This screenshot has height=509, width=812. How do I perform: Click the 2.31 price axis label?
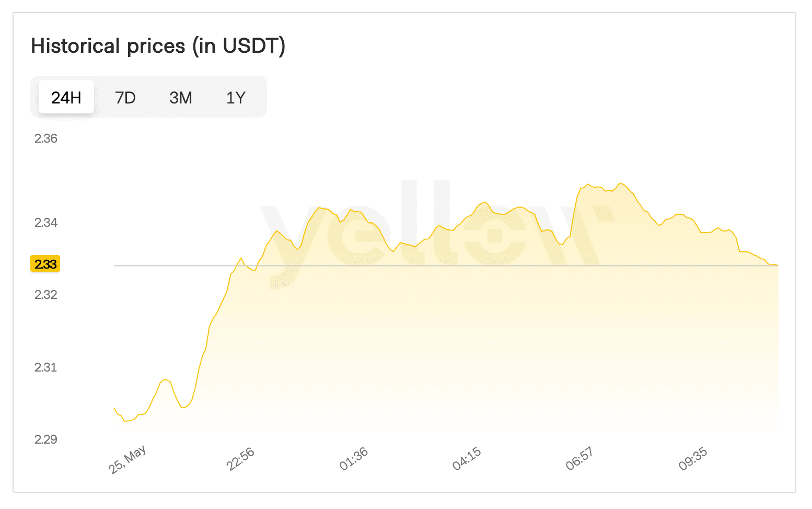[46, 367]
